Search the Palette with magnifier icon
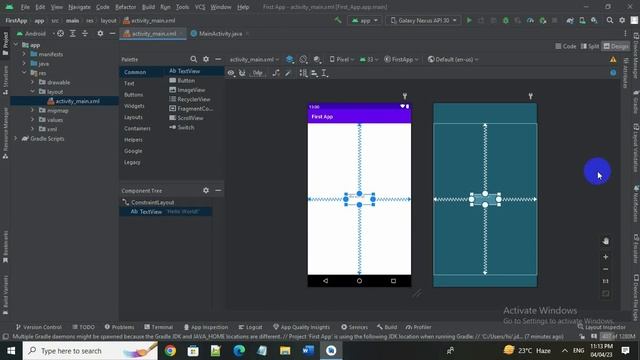640x360 pixels. click(193, 59)
